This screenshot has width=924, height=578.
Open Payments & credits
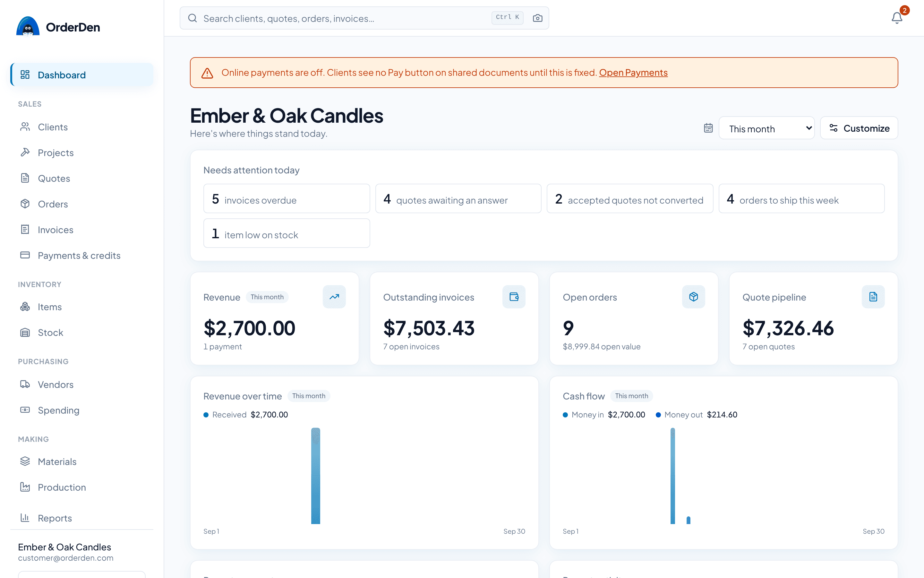(82, 255)
